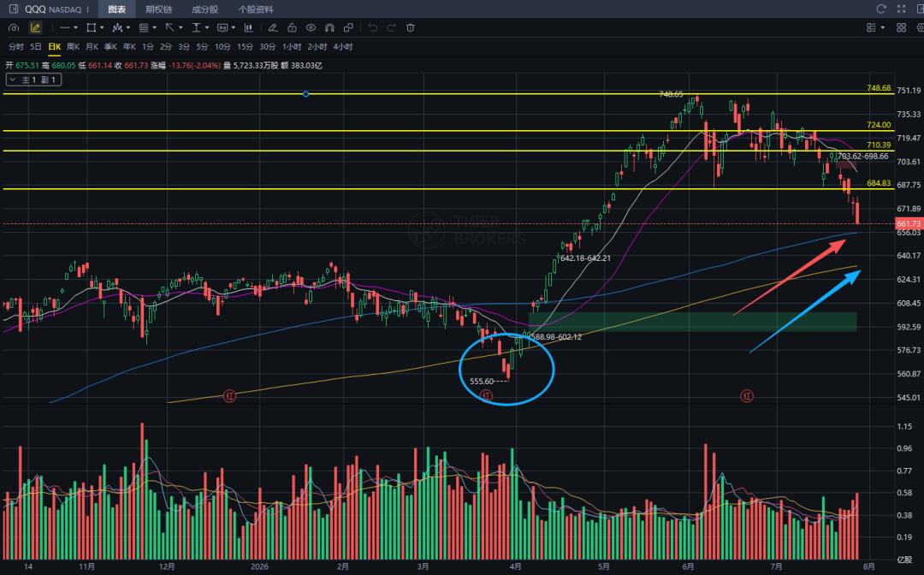Refresh the chart with reload icon
The width and height of the screenshot is (924, 575).
(x=881, y=9)
